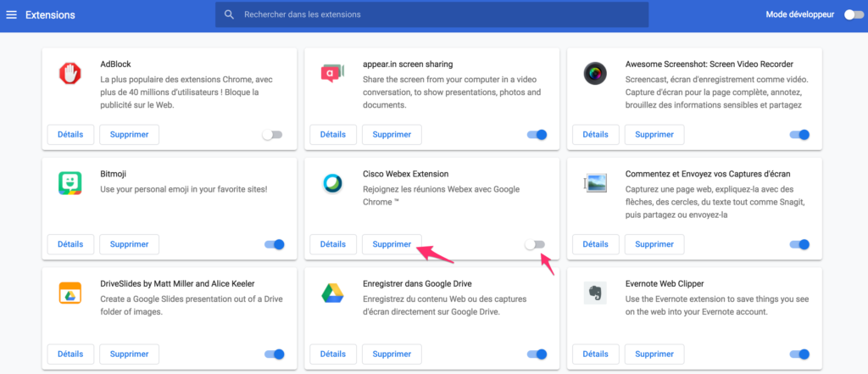
Task: Open Détails for AdBlock
Action: click(70, 135)
